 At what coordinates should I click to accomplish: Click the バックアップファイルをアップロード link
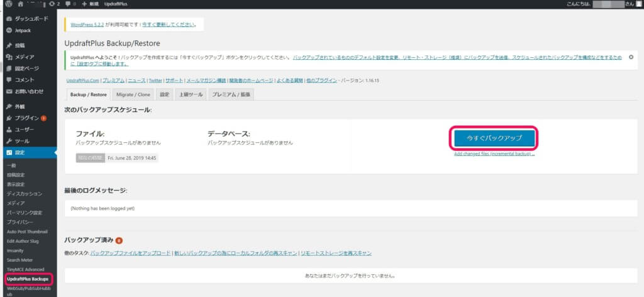tap(130, 253)
